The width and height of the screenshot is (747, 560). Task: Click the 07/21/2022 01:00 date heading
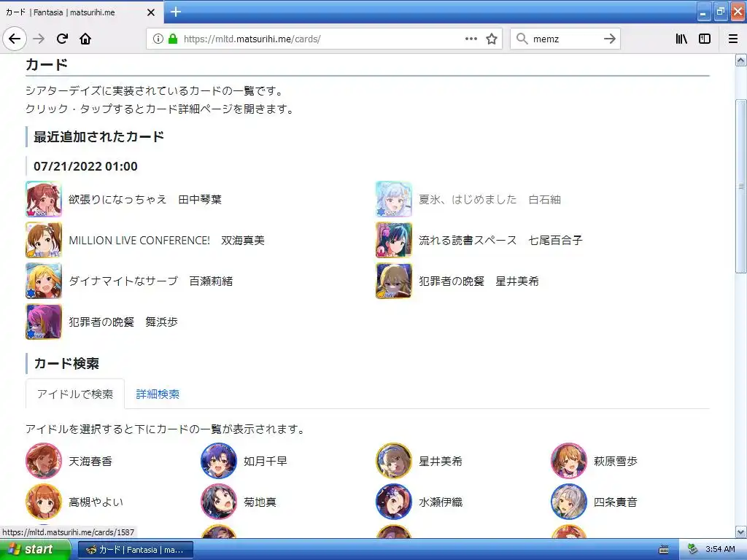[86, 166]
